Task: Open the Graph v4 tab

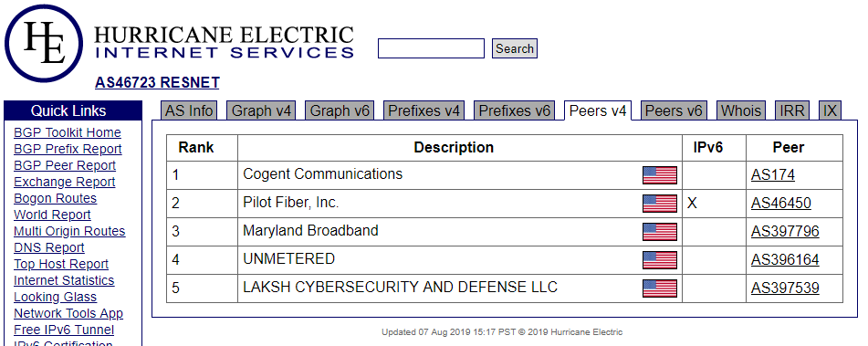Action: (x=261, y=110)
